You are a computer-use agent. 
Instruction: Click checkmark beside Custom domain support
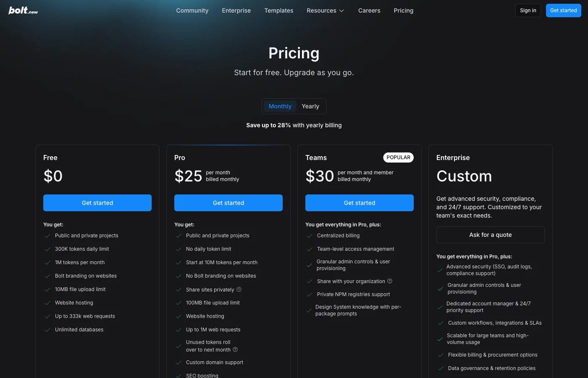(x=178, y=363)
